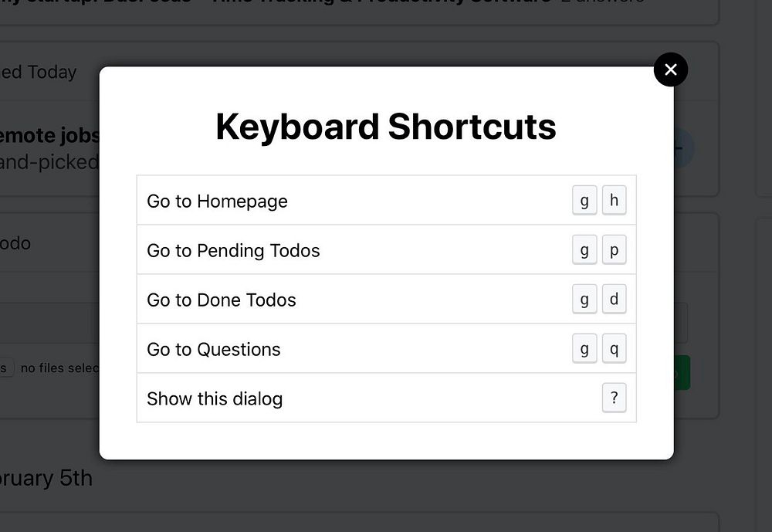Click the dimmed green button behind the dialog
The height and width of the screenshot is (532, 772).
click(682, 373)
